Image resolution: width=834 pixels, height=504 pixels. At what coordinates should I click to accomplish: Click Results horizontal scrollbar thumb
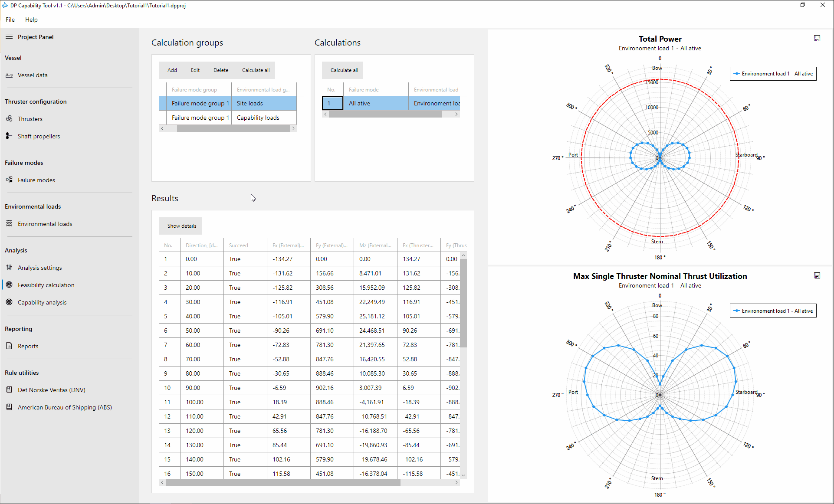click(x=283, y=482)
